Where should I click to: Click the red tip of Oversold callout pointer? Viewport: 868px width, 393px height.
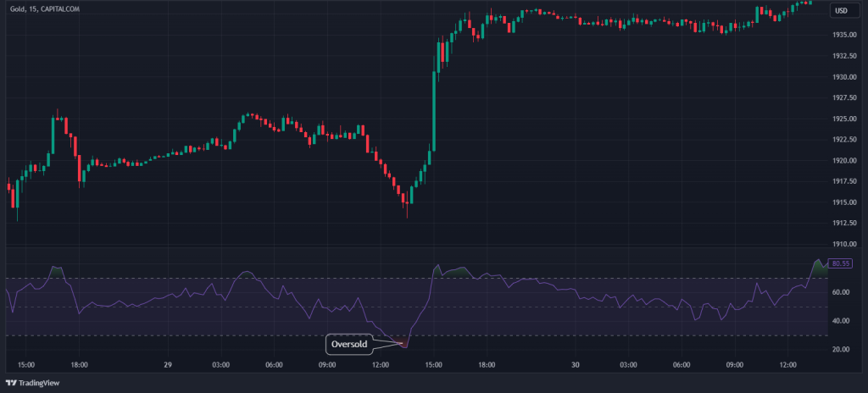[403, 346]
